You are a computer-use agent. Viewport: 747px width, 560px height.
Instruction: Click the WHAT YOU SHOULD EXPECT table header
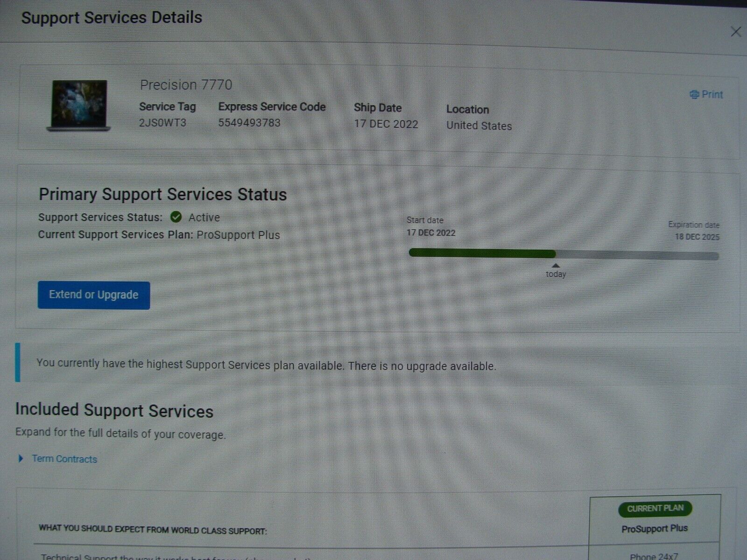(153, 530)
